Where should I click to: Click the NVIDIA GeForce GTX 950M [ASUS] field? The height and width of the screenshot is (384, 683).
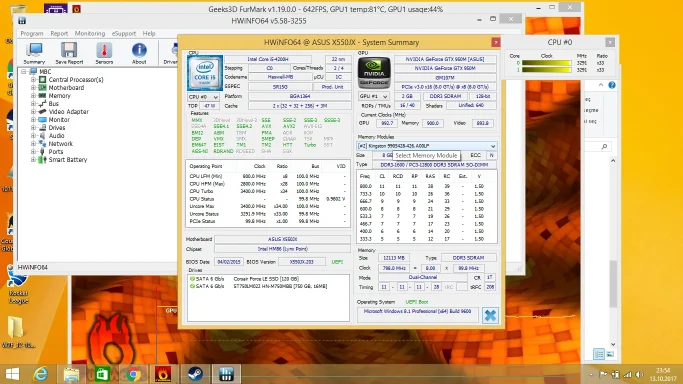coord(445,59)
